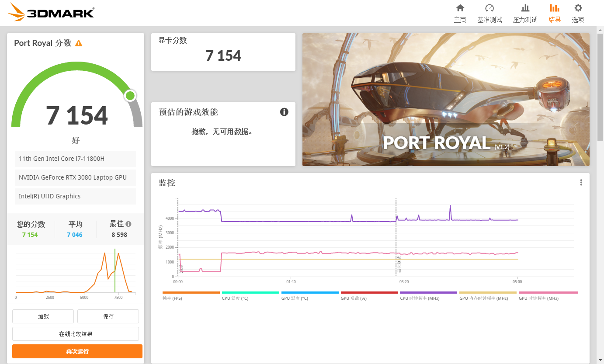Click the green score gauge knob
This screenshot has height=364, width=604.
pyautogui.click(x=130, y=96)
